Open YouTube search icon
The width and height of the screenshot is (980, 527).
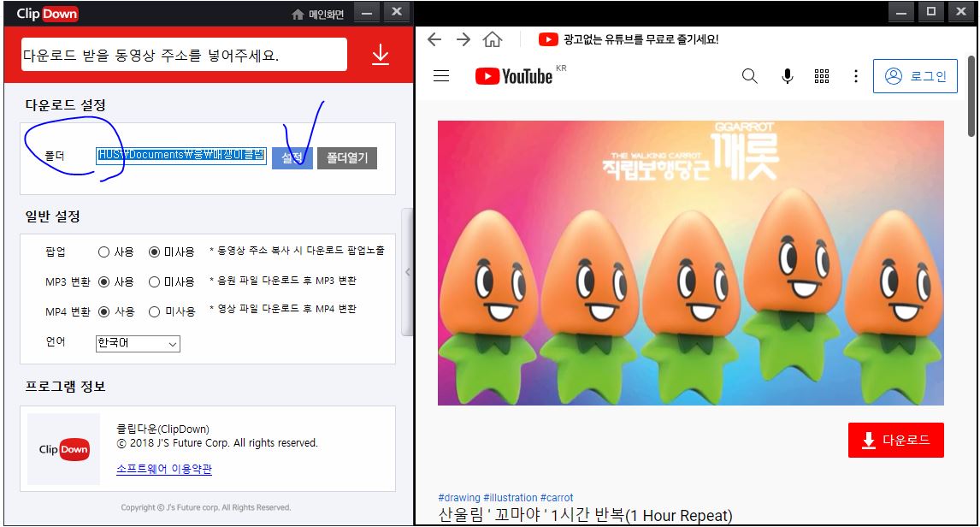pos(749,76)
